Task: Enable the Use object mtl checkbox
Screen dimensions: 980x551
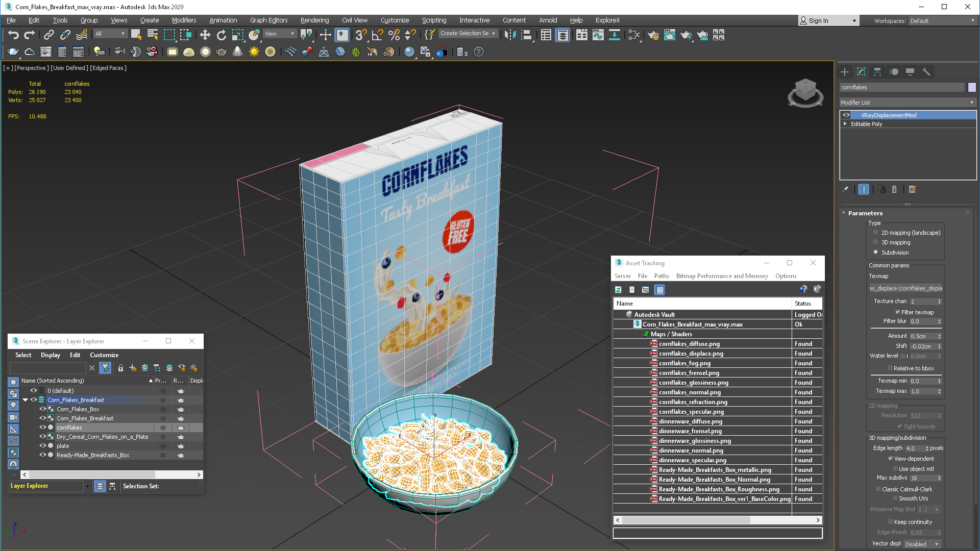Action: point(895,469)
